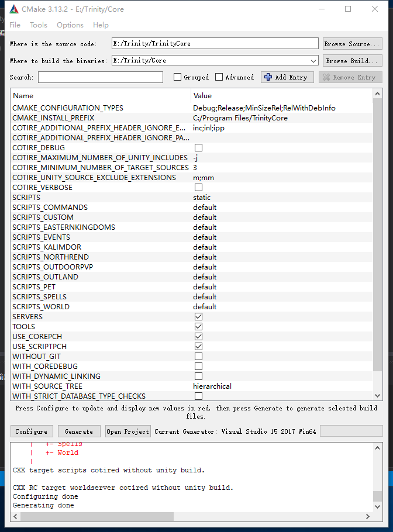Enable the WITH_DYNAMIC_LINKING checkbox
Viewport: 393px width, 532px height.
pyautogui.click(x=198, y=376)
